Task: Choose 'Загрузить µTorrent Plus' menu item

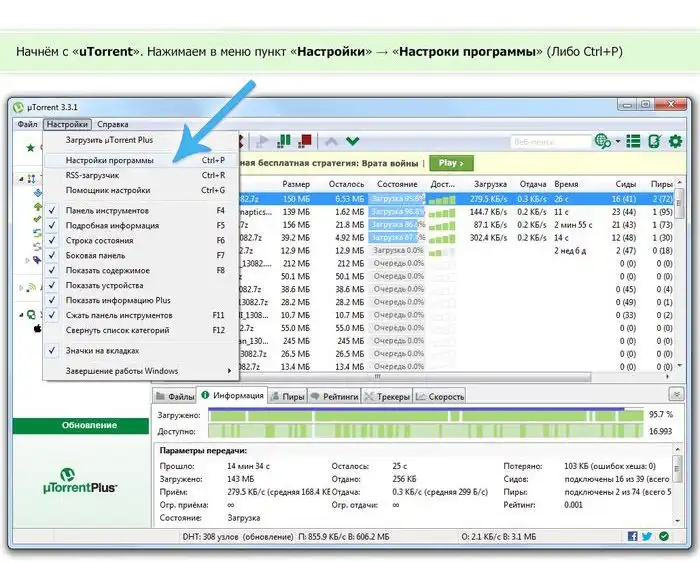Action: click(140, 140)
